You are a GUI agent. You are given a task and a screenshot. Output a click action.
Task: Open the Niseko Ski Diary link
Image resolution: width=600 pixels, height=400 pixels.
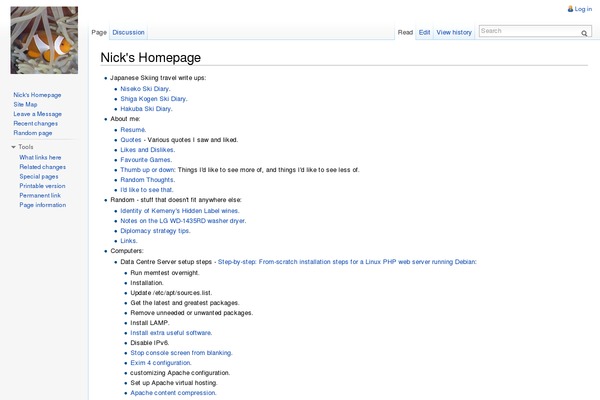pos(145,89)
